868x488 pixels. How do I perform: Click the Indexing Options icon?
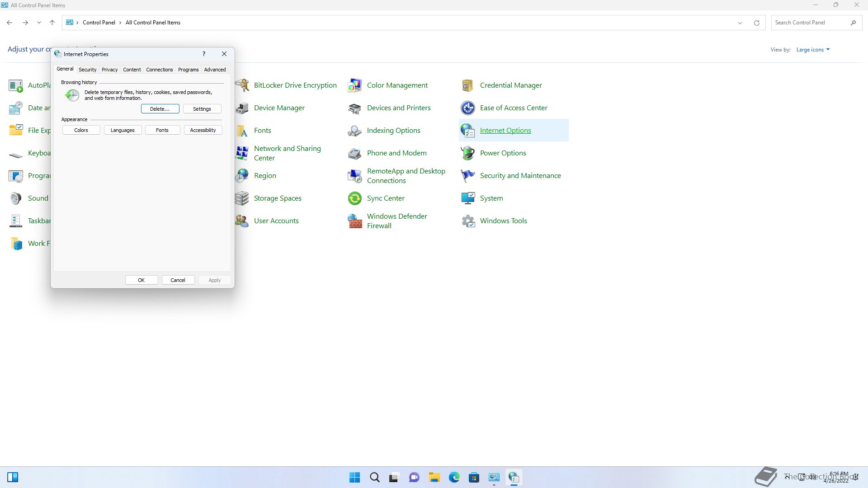click(355, 130)
